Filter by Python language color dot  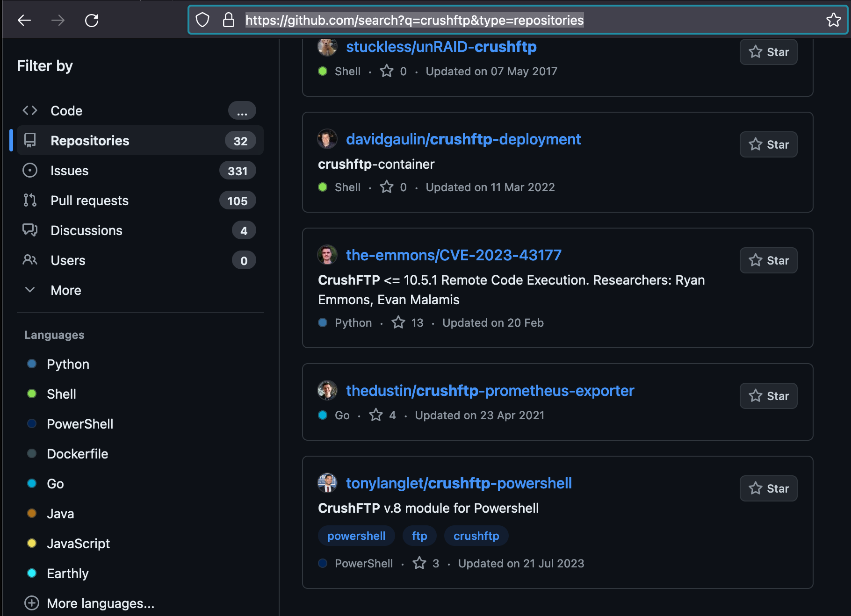(x=32, y=364)
